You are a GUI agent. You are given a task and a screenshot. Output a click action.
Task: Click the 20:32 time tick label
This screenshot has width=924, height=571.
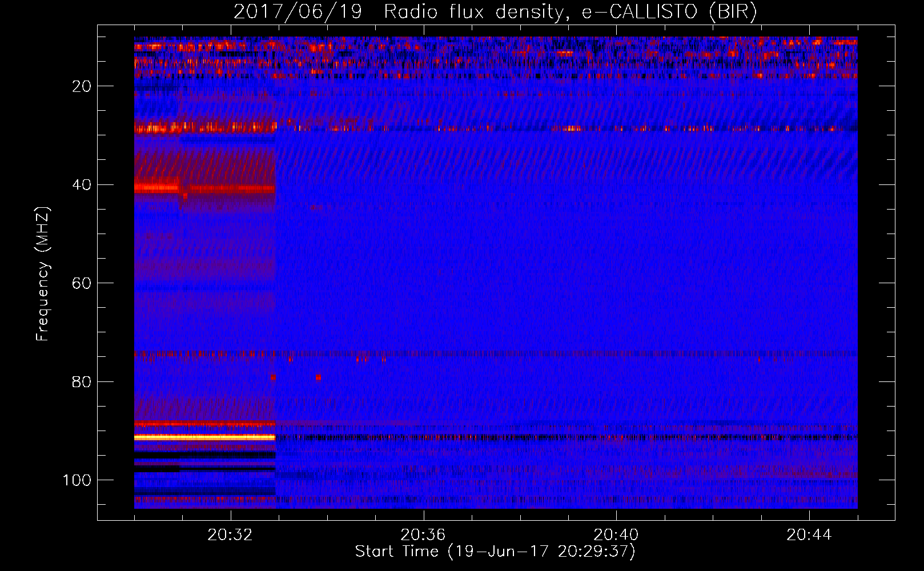pyautogui.click(x=230, y=535)
